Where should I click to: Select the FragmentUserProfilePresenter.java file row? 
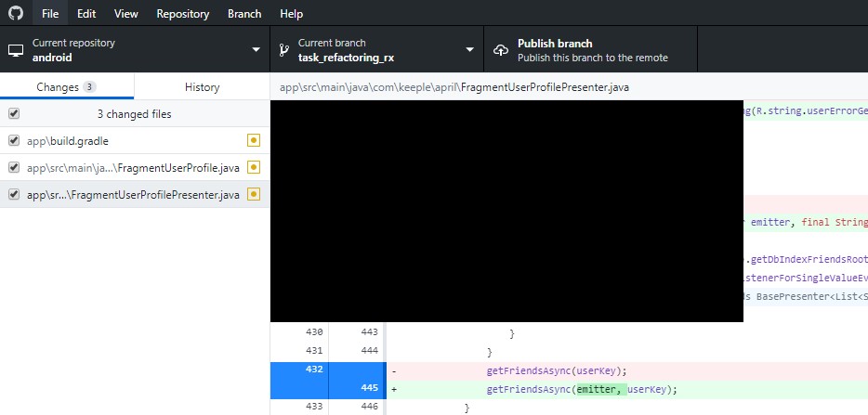135,194
